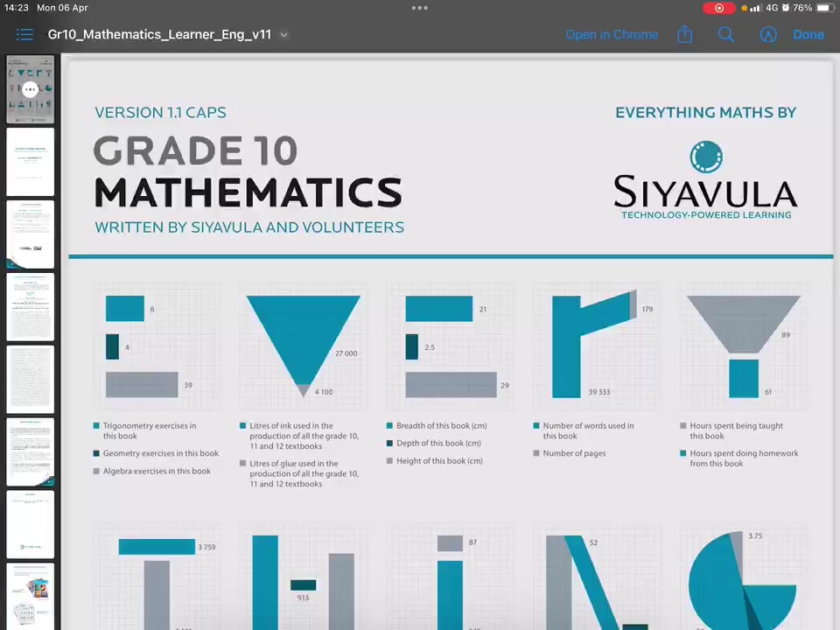Tap the 'GRADE 10' heading
Screen dimensions: 840x630
click(x=195, y=150)
